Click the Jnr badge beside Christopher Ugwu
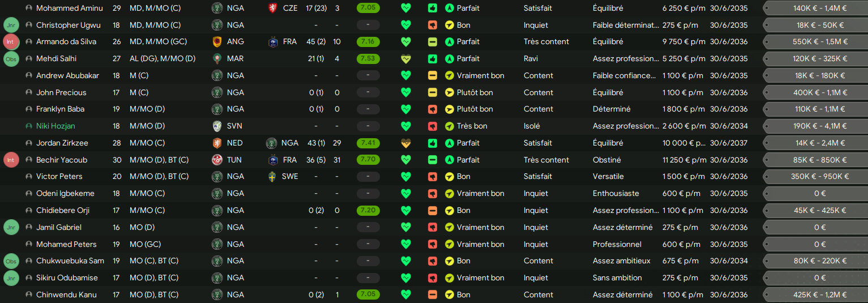Screen dimensions: 868x303 pyautogui.click(x=11, y=25)
